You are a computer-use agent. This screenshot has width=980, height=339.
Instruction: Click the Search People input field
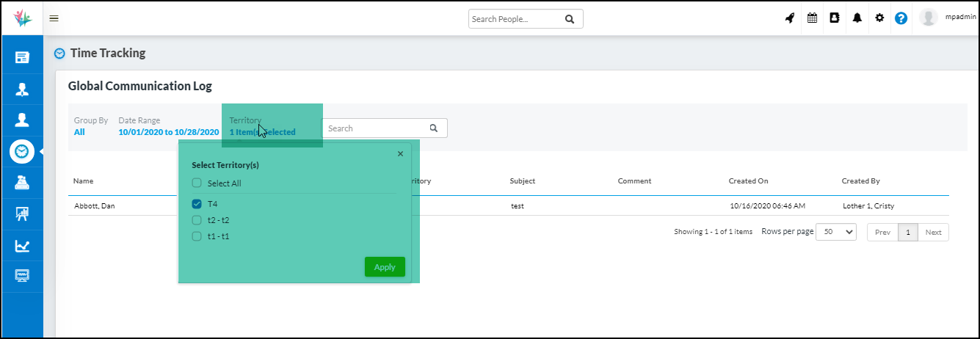tap(515, 19)
